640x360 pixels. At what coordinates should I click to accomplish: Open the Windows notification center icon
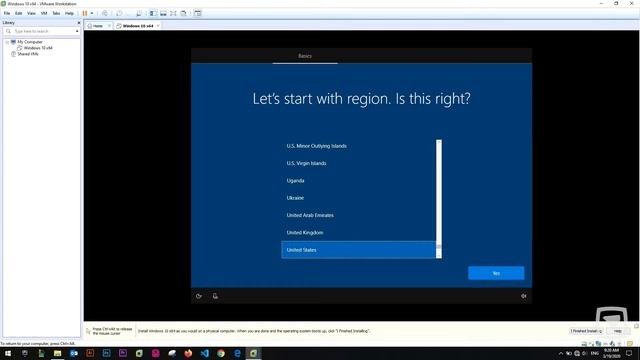[x=629, y=353]
